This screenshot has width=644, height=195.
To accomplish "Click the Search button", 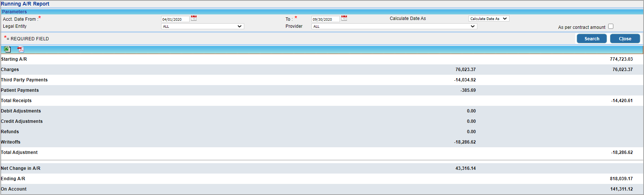I will 592,38.
